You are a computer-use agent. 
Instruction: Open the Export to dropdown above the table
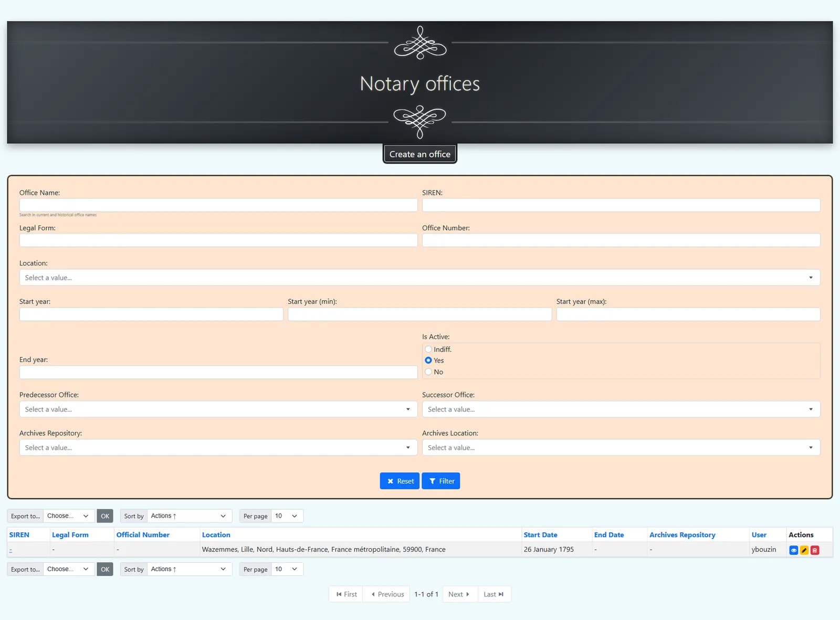(69, 516)
